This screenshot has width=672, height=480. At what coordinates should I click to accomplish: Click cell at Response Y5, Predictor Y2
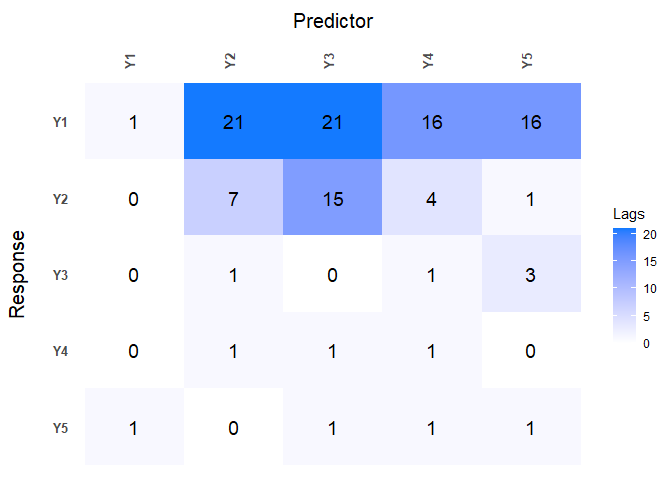233,427
